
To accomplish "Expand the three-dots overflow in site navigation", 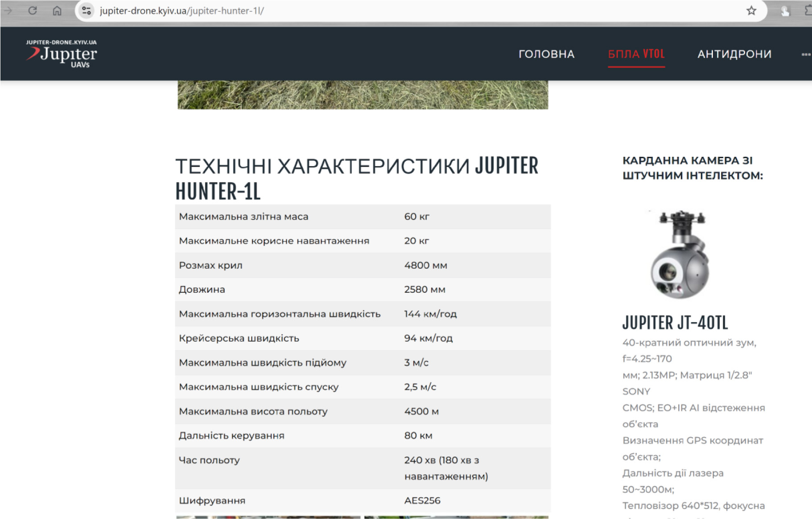I will 805,54.
